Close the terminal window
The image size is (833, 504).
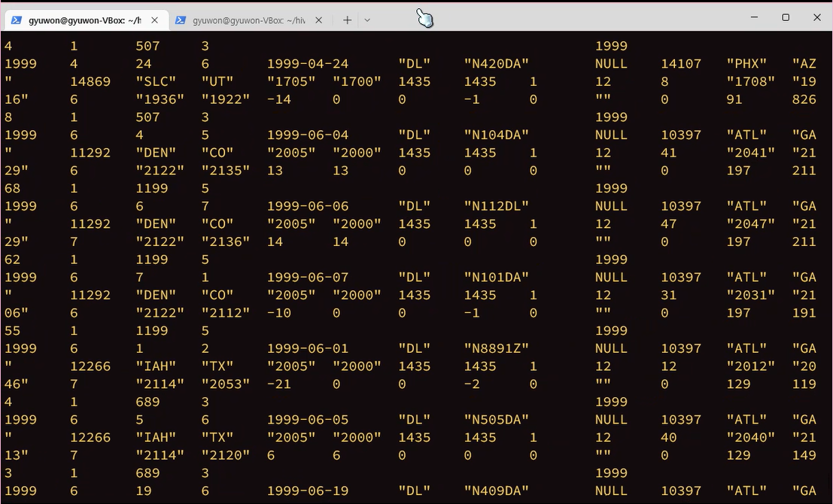pos(817,17)
